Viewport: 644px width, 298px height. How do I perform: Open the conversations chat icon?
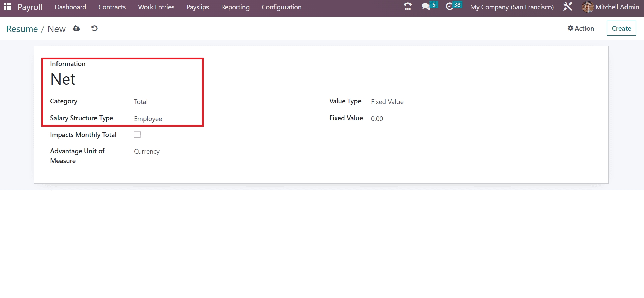pyautogui.click(x=426, y=7)
